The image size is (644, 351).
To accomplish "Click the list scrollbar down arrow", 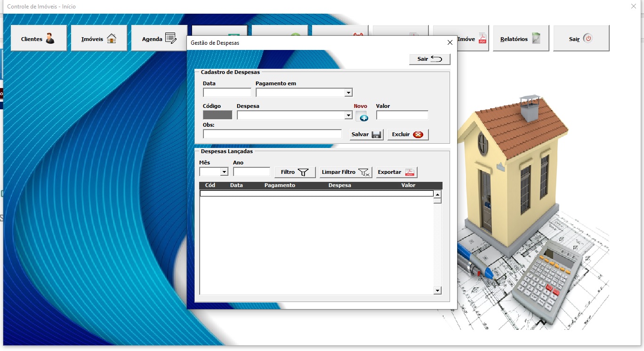I will tap(437, 291).
